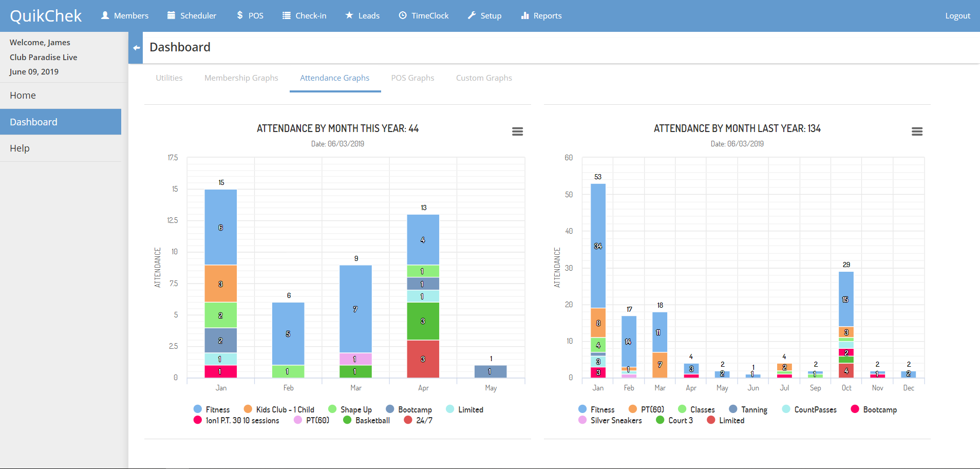This screenshot has height=469, width=980.
Task: Click the January 2018 Fitness bar segment
Action: click(x=598, y=246)
